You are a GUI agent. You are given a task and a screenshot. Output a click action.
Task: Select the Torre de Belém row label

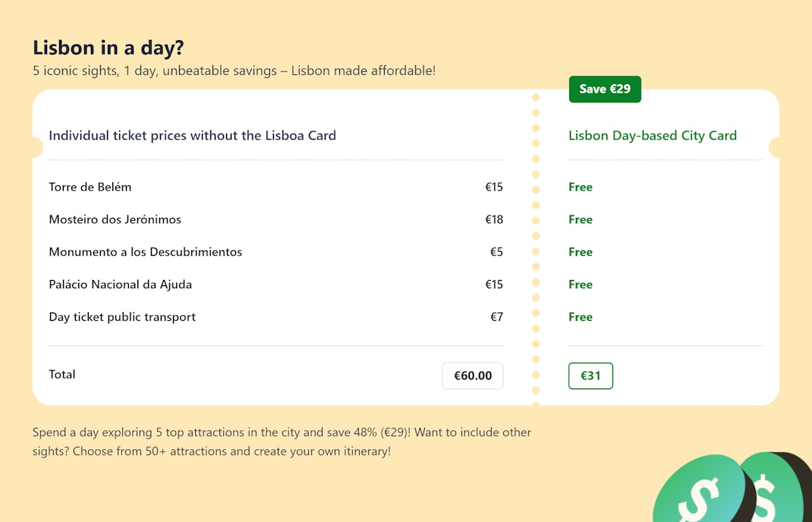pyautogui.click(x=90, y=187)
